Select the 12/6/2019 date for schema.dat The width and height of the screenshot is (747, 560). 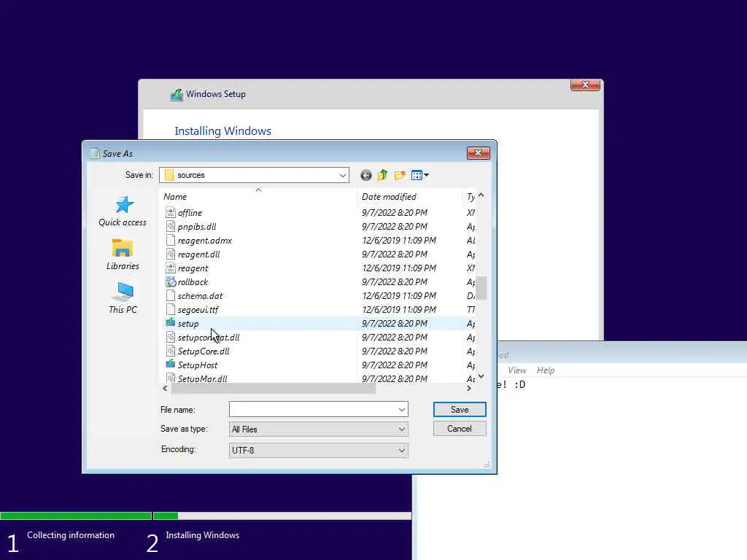tap(399, 296)
